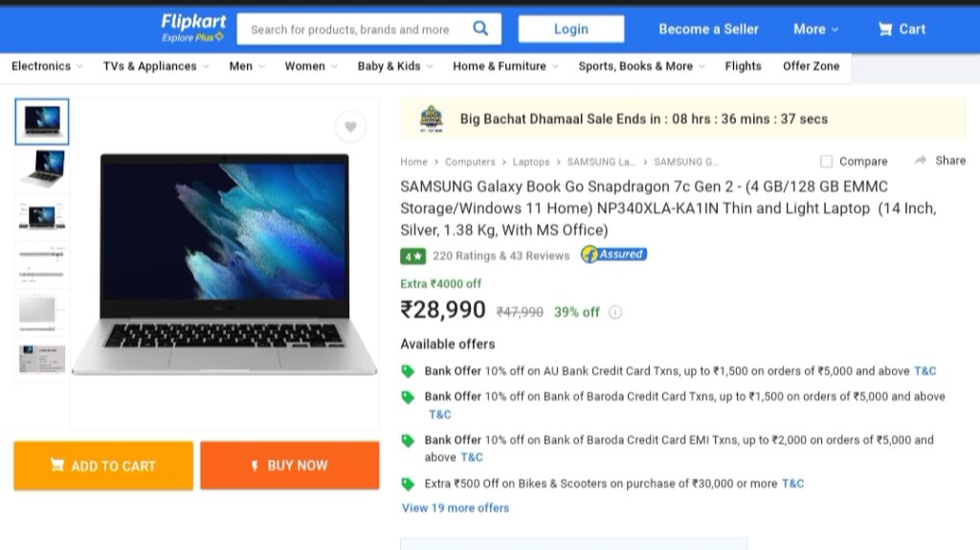Click the Flipkart Assured badge
980x550 pixels.
[x=613, y=254]
